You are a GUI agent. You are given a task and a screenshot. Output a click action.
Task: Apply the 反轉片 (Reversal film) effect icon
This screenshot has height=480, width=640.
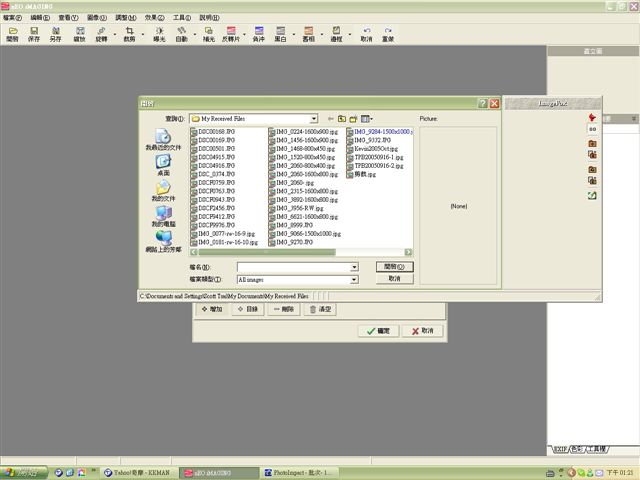(231, 34)
